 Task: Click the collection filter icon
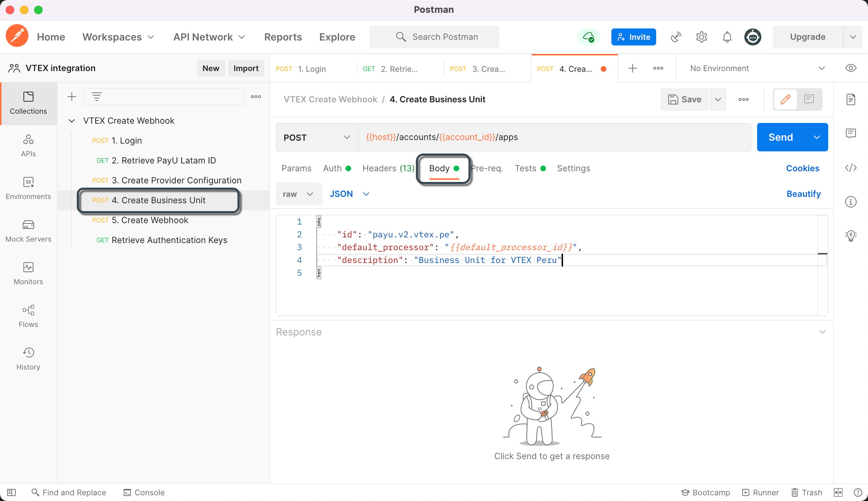click(97, 97)
